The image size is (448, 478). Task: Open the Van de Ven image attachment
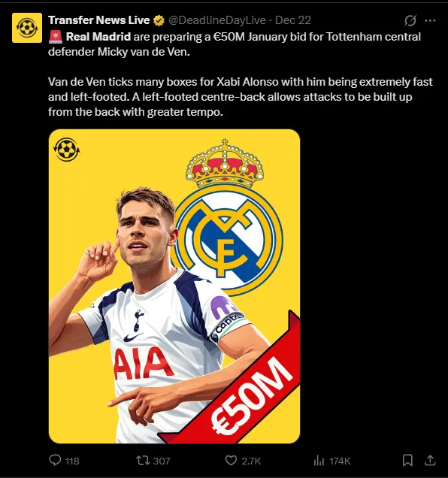point(174,286)
